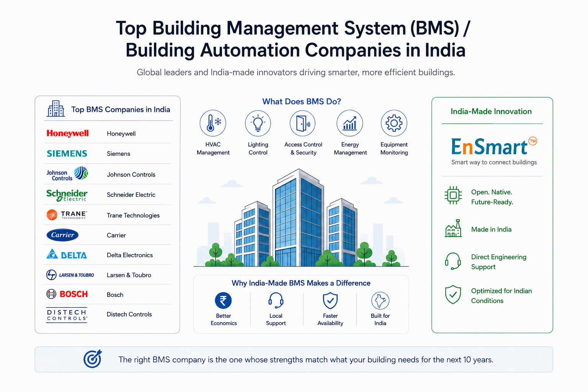
Task: Select the Faster Availability label
Action: (330, 320)
